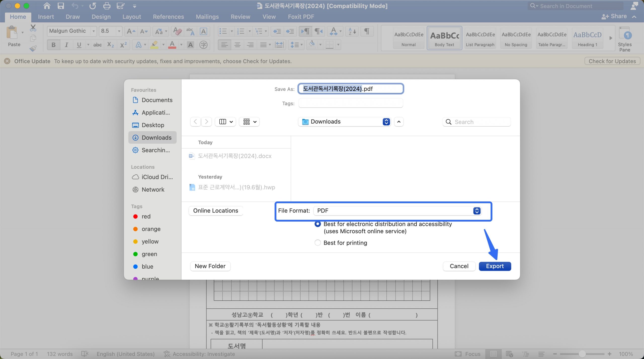Image resolution: width=644 pixels, height=359 pixels.
Task: Open the Foxit PDF tab
Action: [x=301, y=17]
